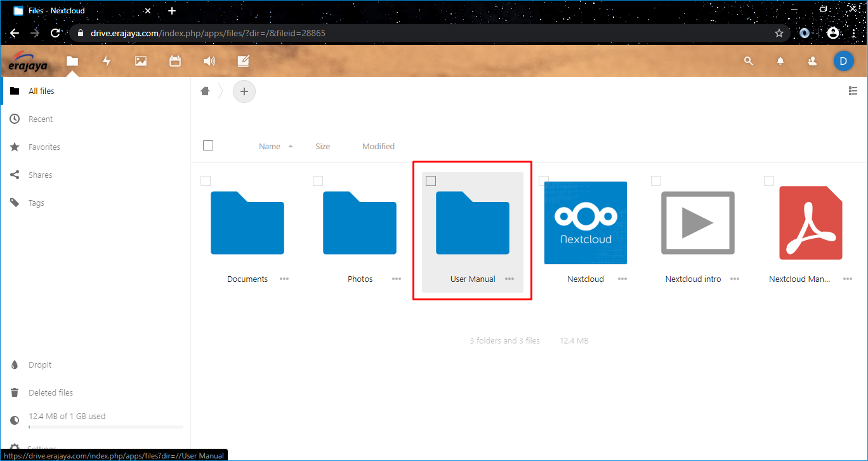Image resolution: width=868 pixels, height=461 pixels.
Task: Click the Nextcloud file name label
Action: [x=586, y=279]
